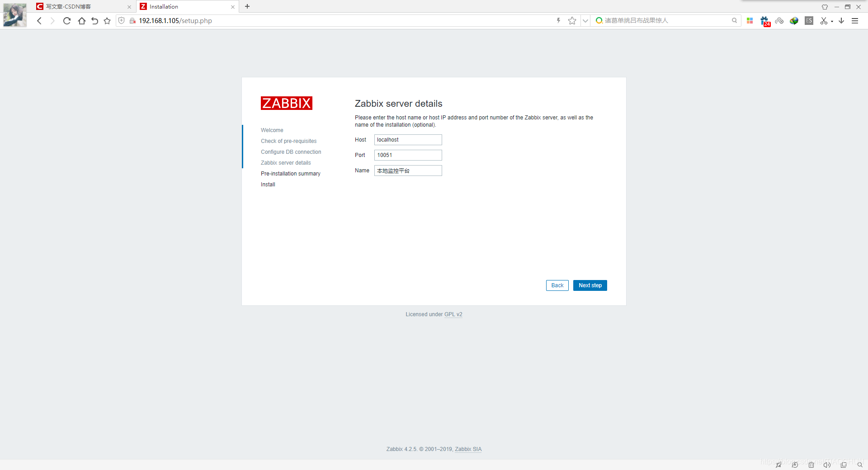Select Check of pre-requisites step
The height and width of the screenshot is (470, 868).
point(289,141)
